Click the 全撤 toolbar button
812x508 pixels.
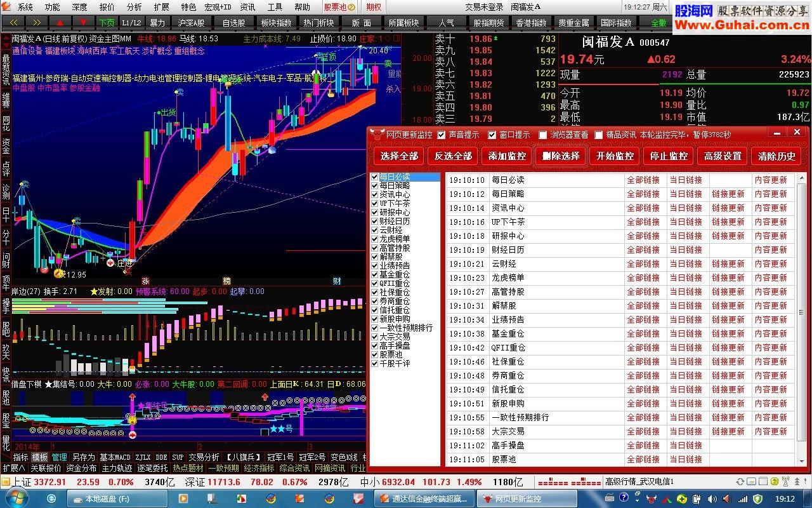coord(659,22)
